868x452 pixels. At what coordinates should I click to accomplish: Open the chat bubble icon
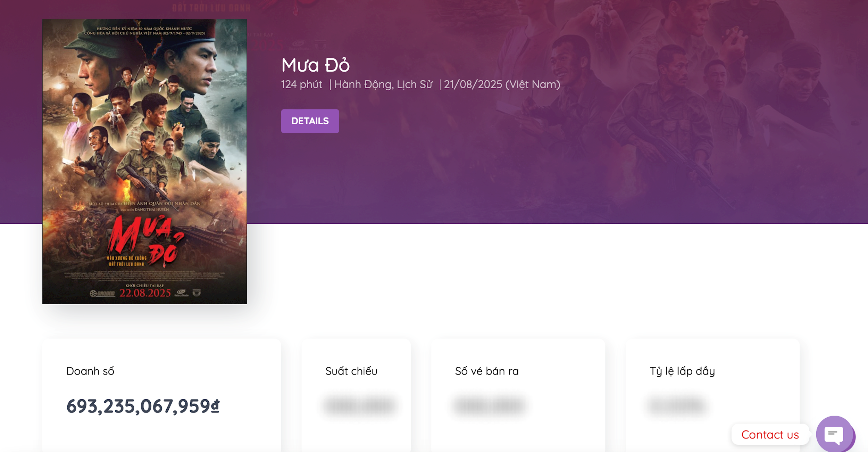pos(834,434)
